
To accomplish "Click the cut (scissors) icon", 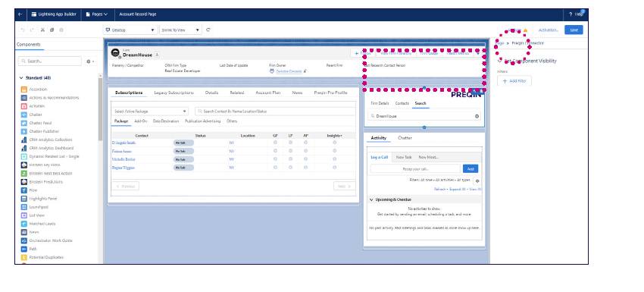I will (x=42, y=30).
